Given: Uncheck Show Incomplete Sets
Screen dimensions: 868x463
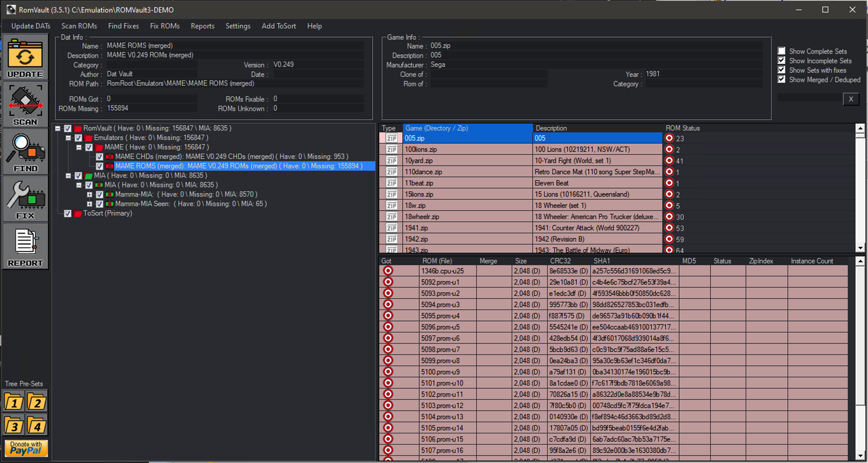Looking at the screenshot, I should coord(781,60).
